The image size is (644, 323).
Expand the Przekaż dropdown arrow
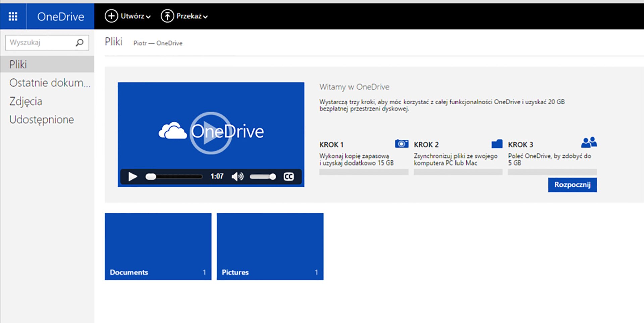pyautogui.click(x=205, y=17)
